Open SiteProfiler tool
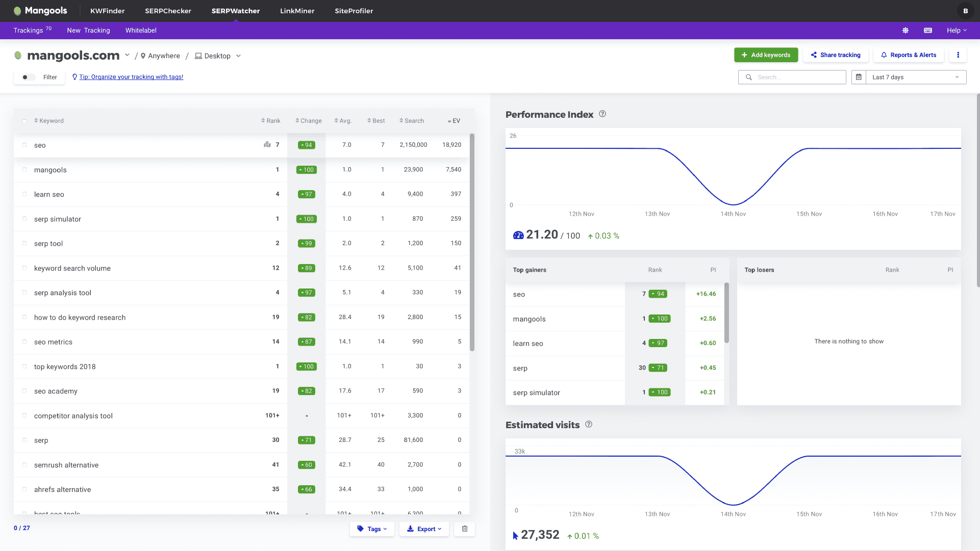The width and height of the screenshot is (980, 551). pyautogui.click(x=354, y=11)
